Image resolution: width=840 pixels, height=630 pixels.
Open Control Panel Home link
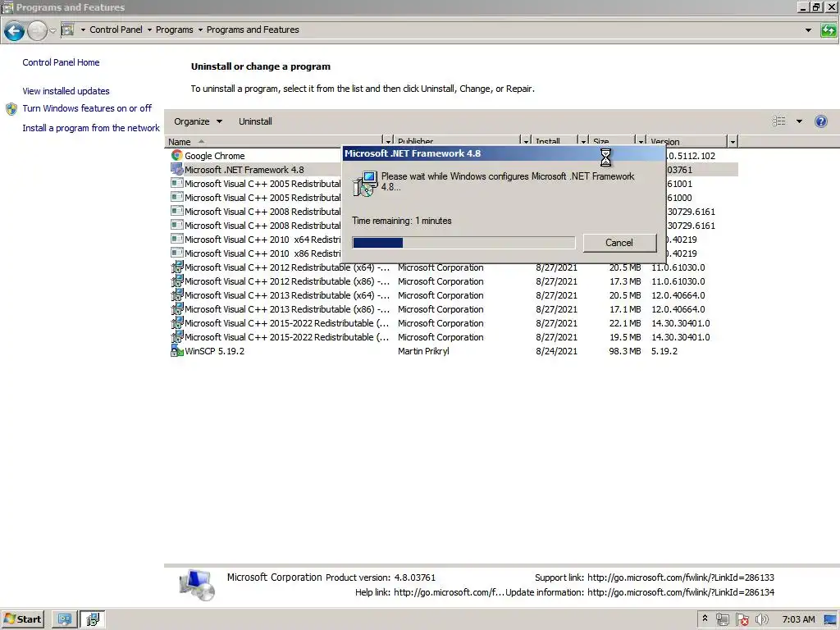tap(61, 62)
